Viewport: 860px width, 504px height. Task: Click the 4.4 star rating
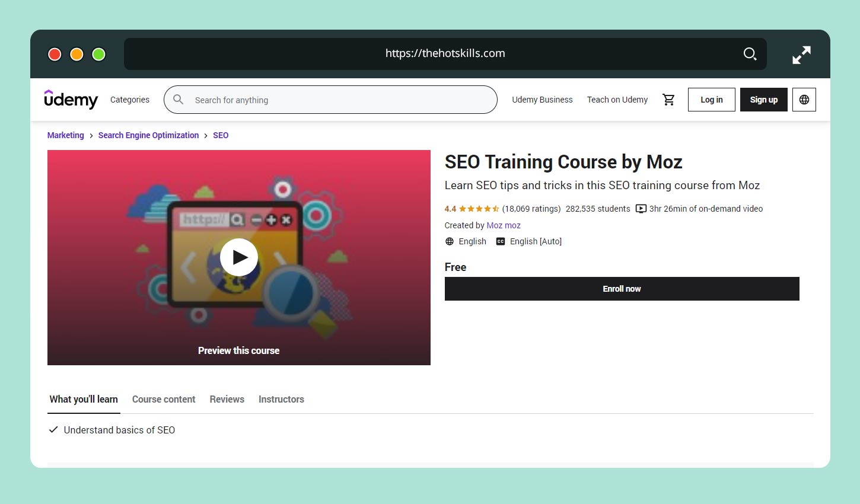(472, 209)
